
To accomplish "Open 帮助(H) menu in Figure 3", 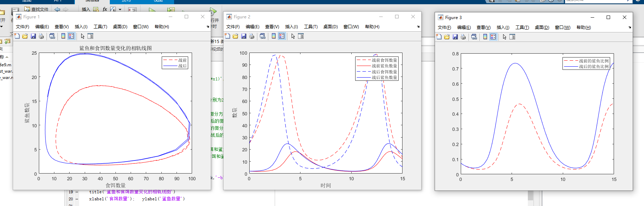I will (x=584, y=28).
